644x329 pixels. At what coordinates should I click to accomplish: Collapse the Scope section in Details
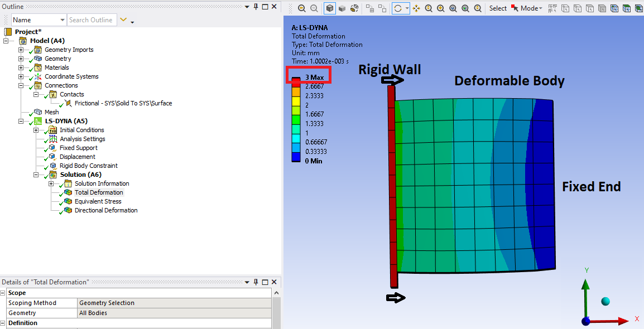coord(3,293)
